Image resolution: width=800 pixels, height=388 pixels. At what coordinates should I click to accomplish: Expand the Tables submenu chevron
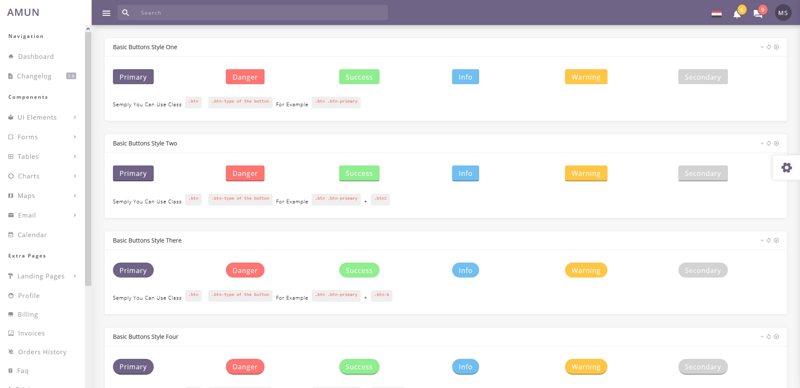[74, 156]
